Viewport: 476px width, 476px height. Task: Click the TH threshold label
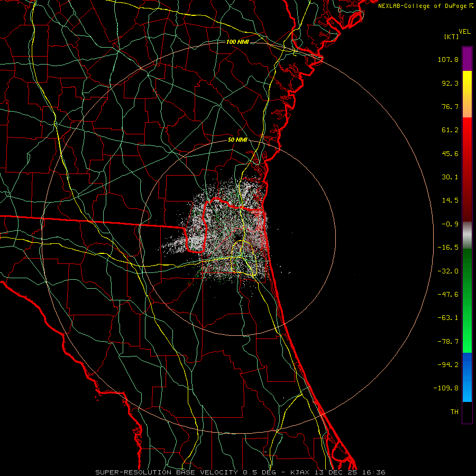pos(454,411)
